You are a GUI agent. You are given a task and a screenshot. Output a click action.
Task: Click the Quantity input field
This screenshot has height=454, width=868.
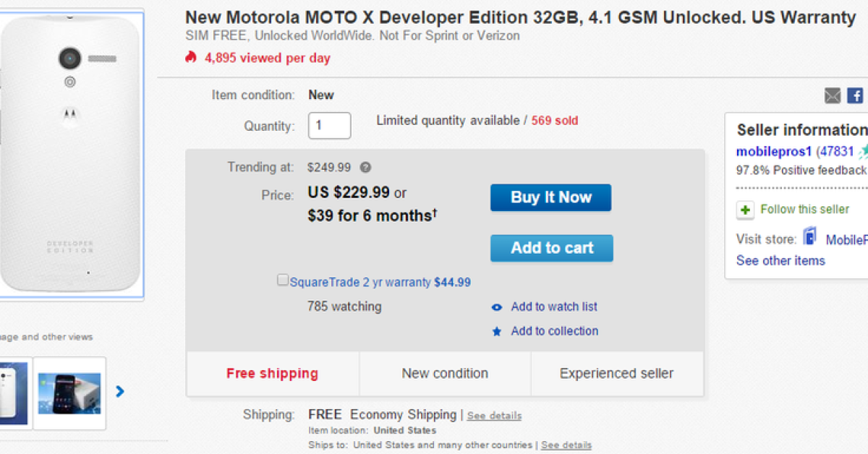coord(329,126)
